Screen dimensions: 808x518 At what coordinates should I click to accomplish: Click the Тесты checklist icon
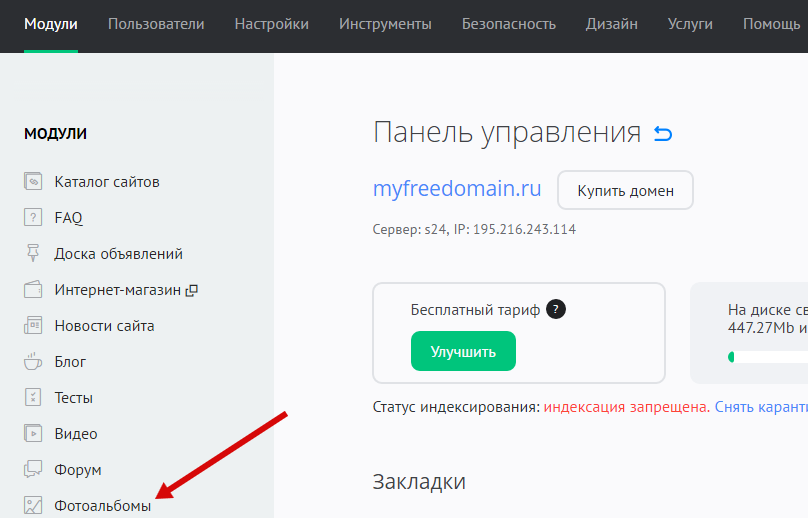34,398
